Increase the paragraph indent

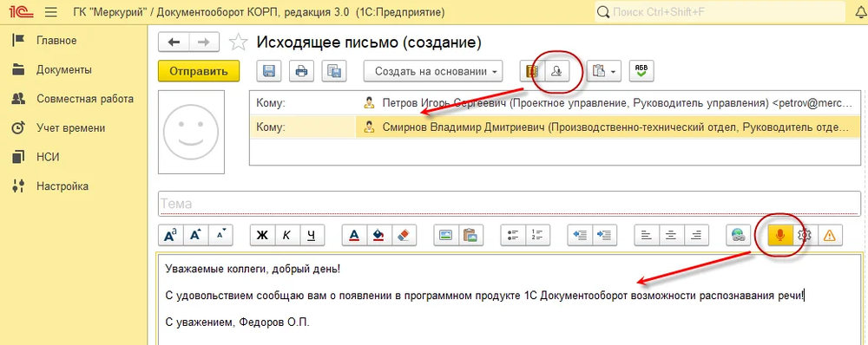click(x=604, y=235)
